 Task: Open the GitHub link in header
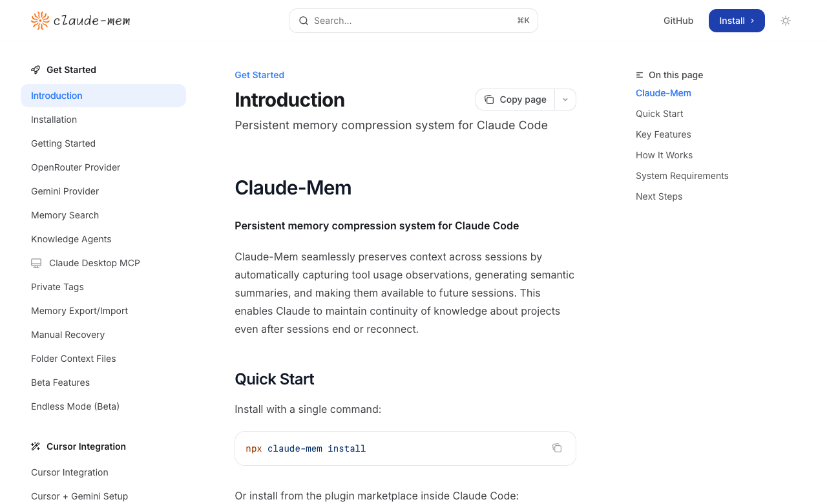tap(678, 21)
